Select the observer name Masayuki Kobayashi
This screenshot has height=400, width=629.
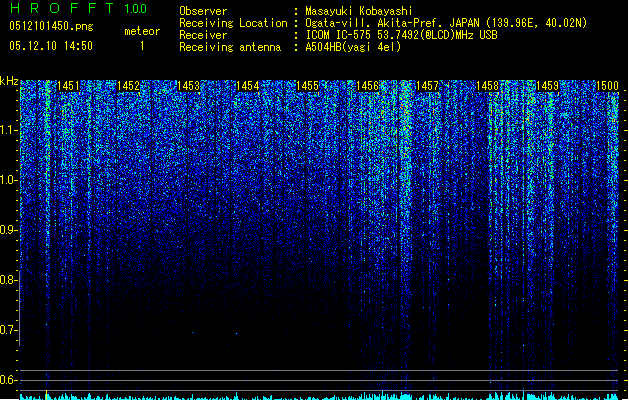coord(359,11)
